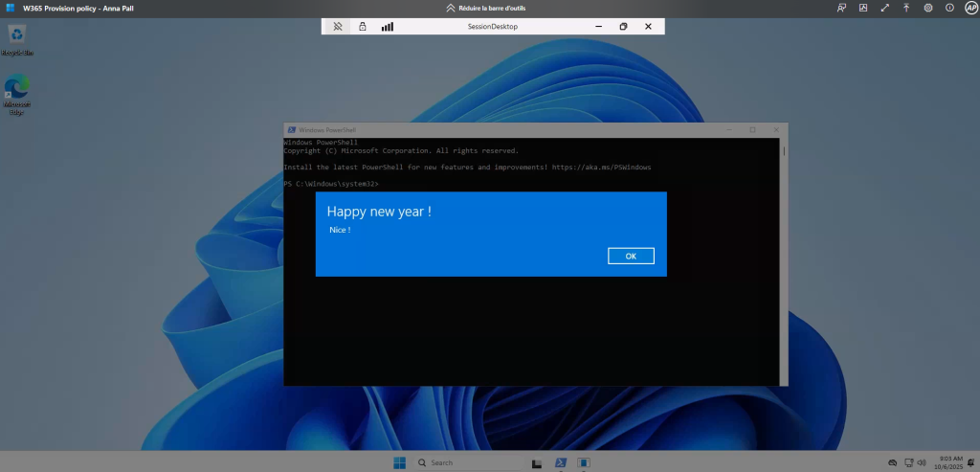Open the feedback icon in the top bar
Screen dimensions: 980x472
(x=841, y=8)
